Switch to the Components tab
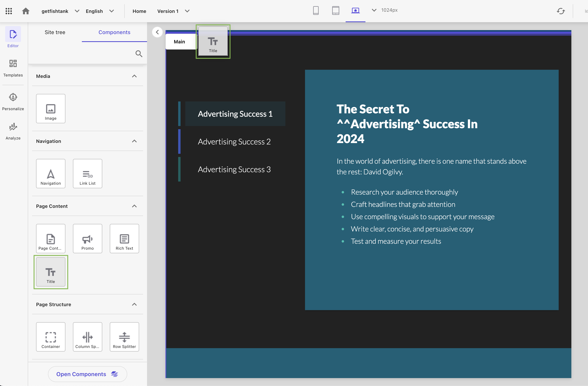The width and height of the screenshot is (588, 386). click(114, 32)
